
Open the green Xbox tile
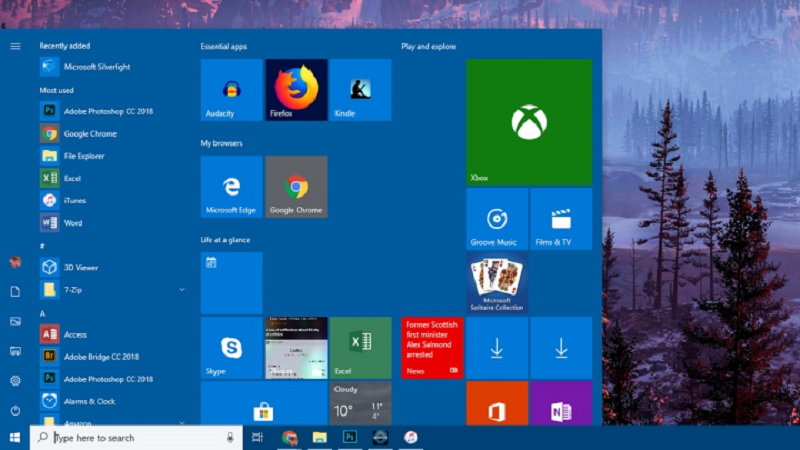(x=529, y=122)
